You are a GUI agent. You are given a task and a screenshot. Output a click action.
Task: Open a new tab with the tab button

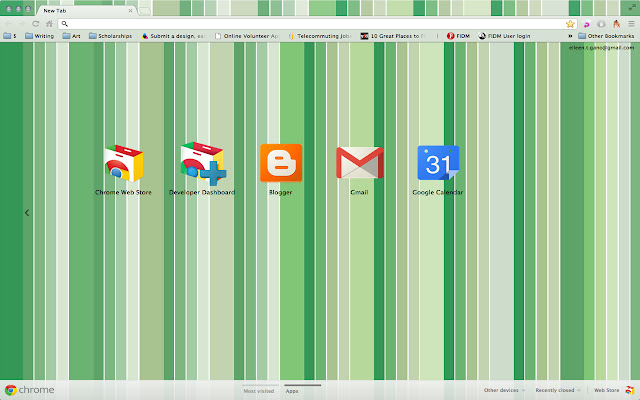coord(144,11)
